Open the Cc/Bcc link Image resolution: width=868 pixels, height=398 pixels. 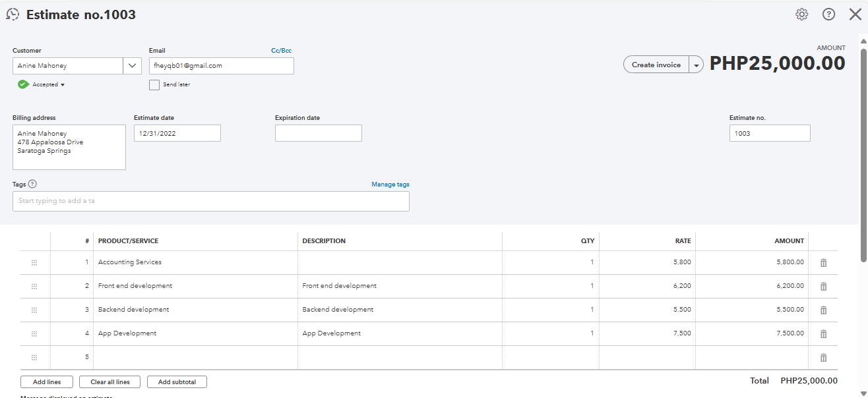click(281, 51)
